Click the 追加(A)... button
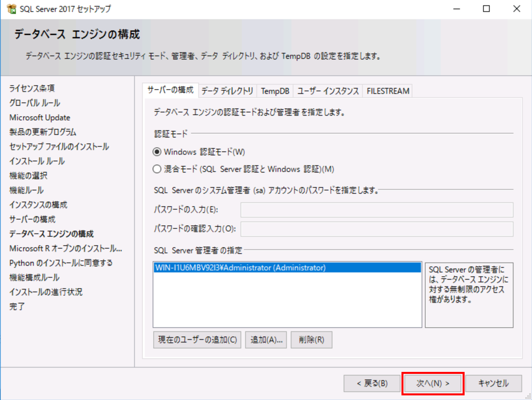Image resolution: width=532 pixels, height=400 pixels. [x=266, y=340]
